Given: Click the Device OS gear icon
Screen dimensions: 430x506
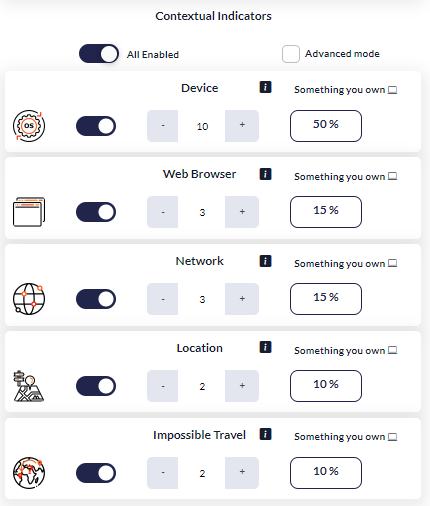Looking at the screenshot, I should pos(29,126).
